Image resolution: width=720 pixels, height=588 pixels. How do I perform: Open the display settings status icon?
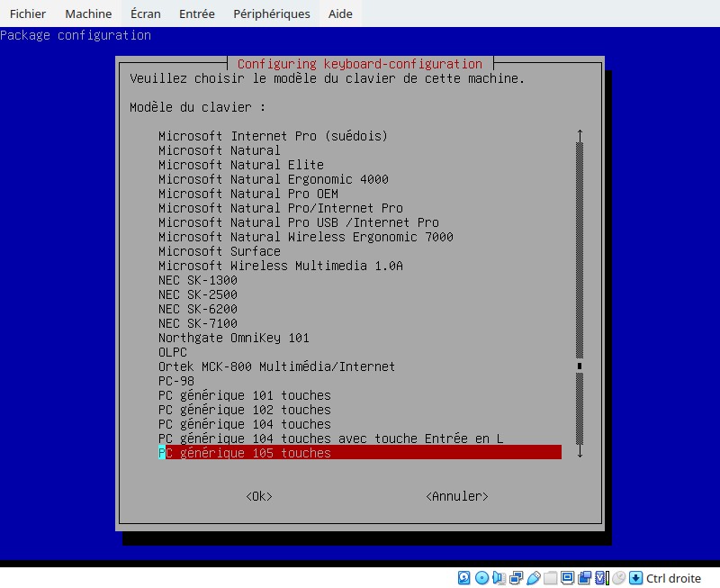568,577
